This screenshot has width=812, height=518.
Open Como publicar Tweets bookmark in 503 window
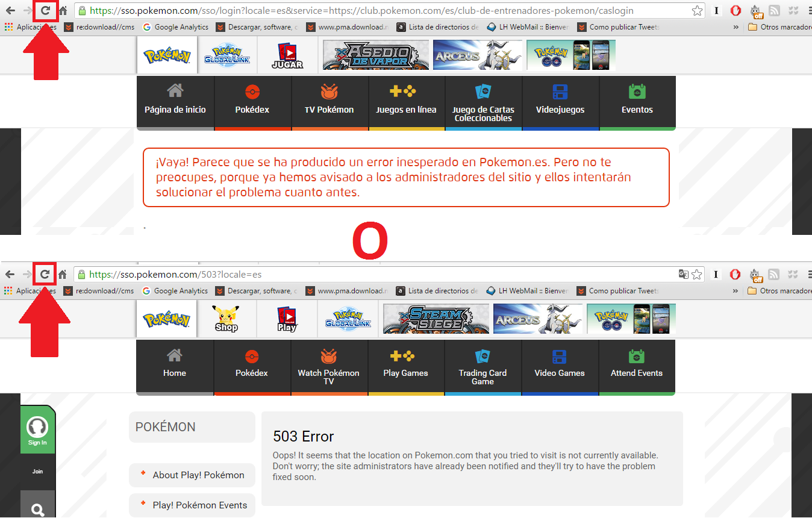click(x=619, y=291)
